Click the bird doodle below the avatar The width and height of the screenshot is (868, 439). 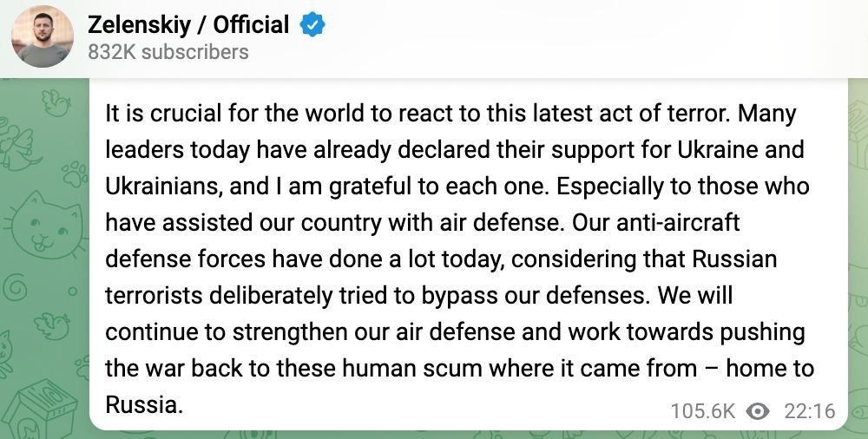point(56,103)
